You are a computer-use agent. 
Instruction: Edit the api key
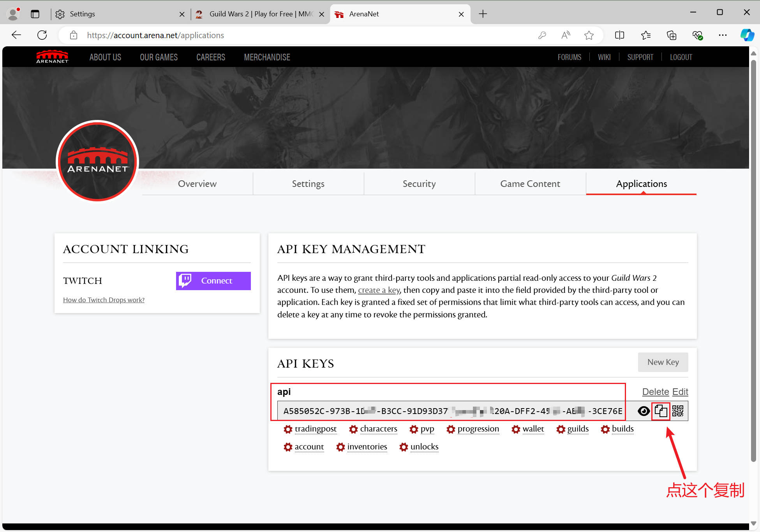tap(680, 392)
